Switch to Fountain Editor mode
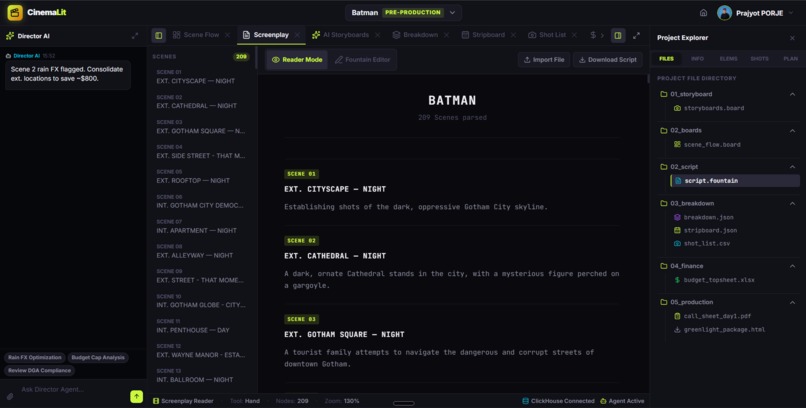Screen dimensions: 806x408 [362, 60]
